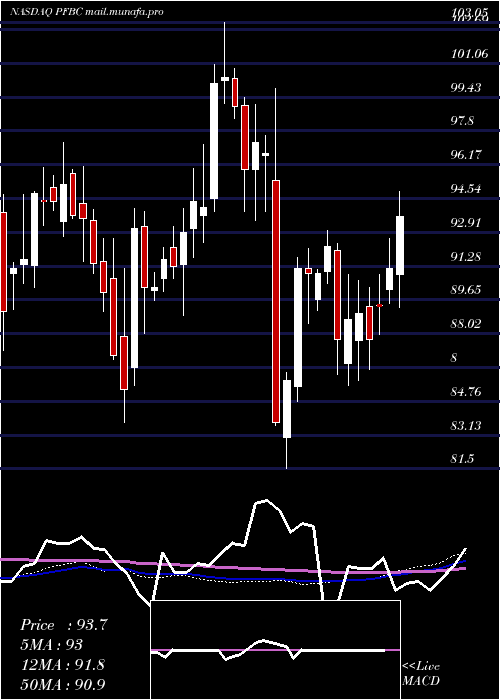Click the tall red candlestick dropping to 83.13
This screenshot has height=700, width=500.
coord(276,301)
